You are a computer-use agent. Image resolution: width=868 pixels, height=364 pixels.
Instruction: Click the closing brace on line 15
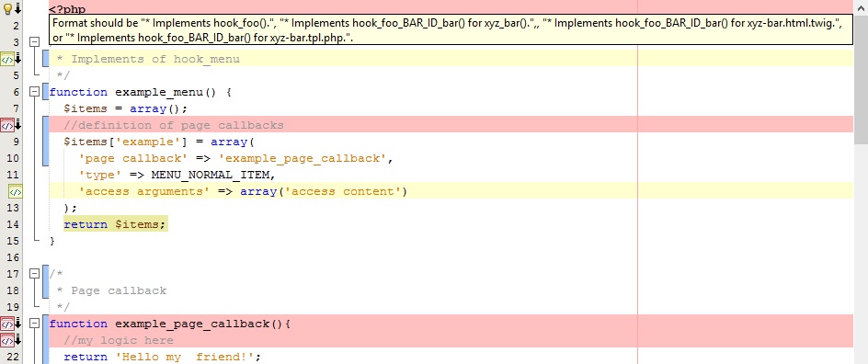(52, 242)
